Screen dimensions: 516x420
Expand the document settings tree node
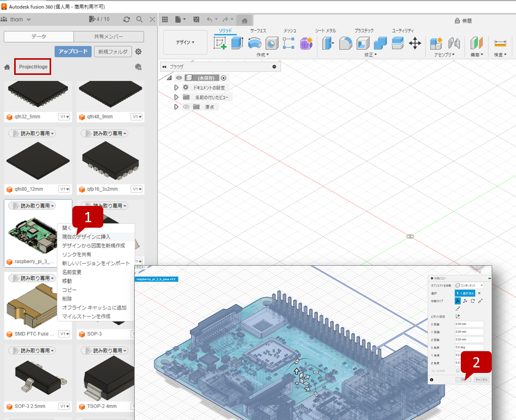click(176, 88)
